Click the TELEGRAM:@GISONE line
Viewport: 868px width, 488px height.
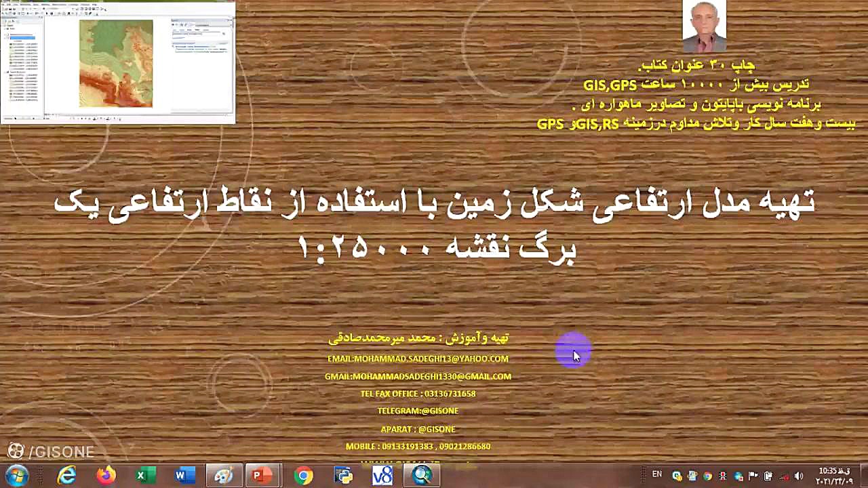[x=418, y=411]
